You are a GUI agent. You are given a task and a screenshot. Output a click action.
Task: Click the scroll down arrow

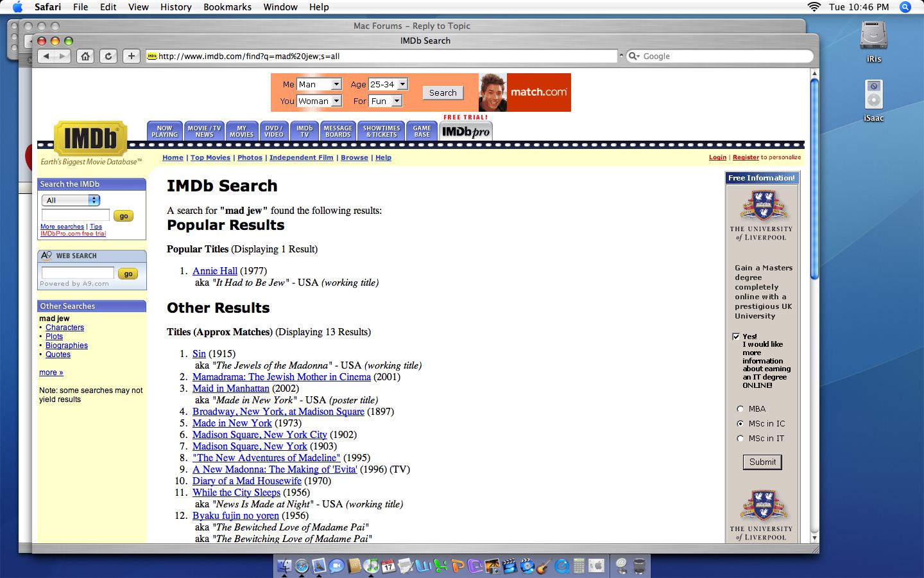[x=814, y=538]
